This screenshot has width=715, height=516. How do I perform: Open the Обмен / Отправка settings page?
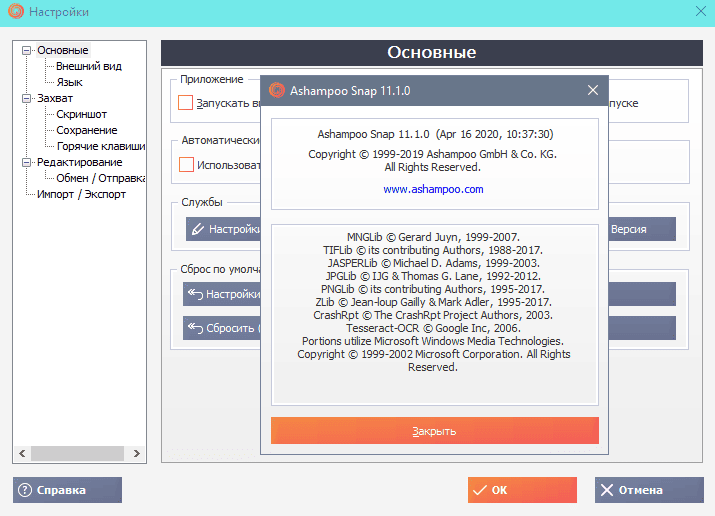(101, 178)
